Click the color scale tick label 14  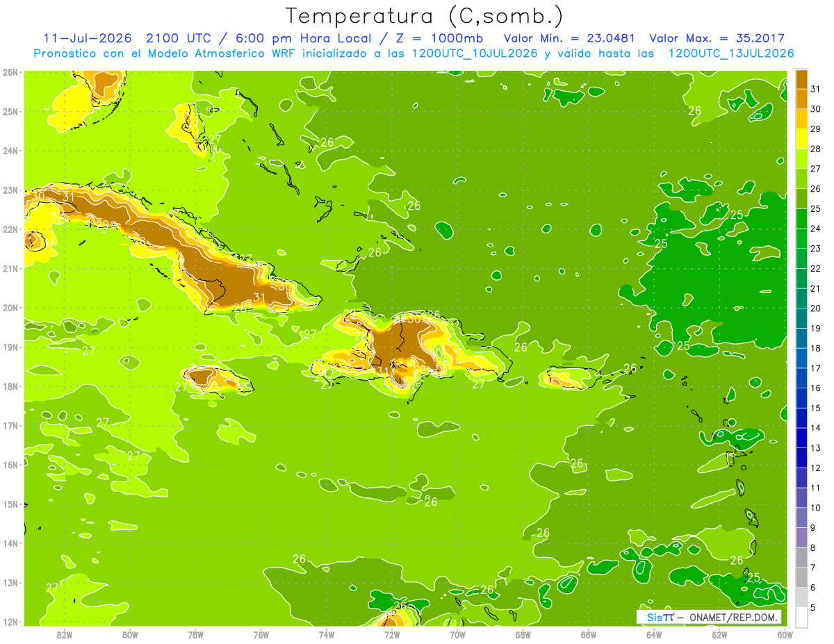(815, 428)
